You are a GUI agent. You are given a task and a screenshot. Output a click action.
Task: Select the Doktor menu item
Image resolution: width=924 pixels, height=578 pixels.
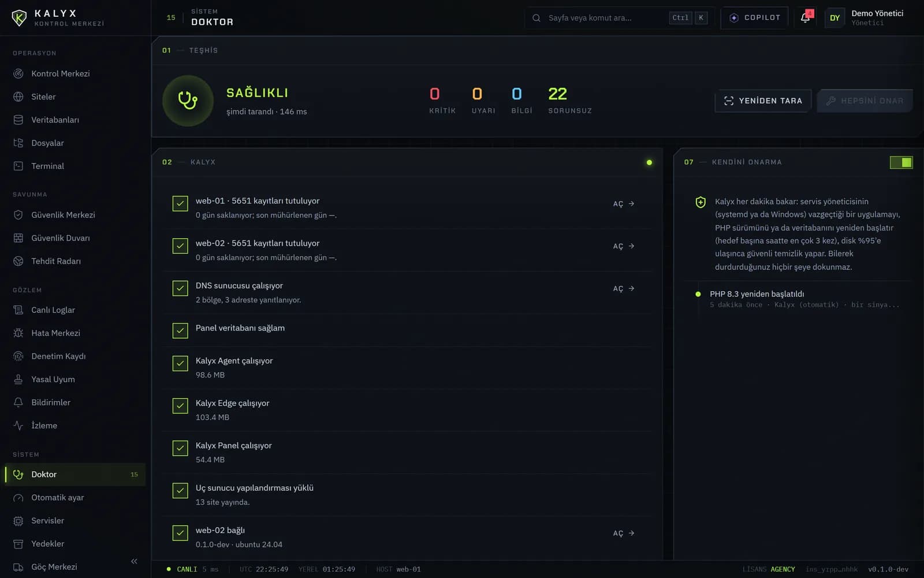[x=75, y=475]
